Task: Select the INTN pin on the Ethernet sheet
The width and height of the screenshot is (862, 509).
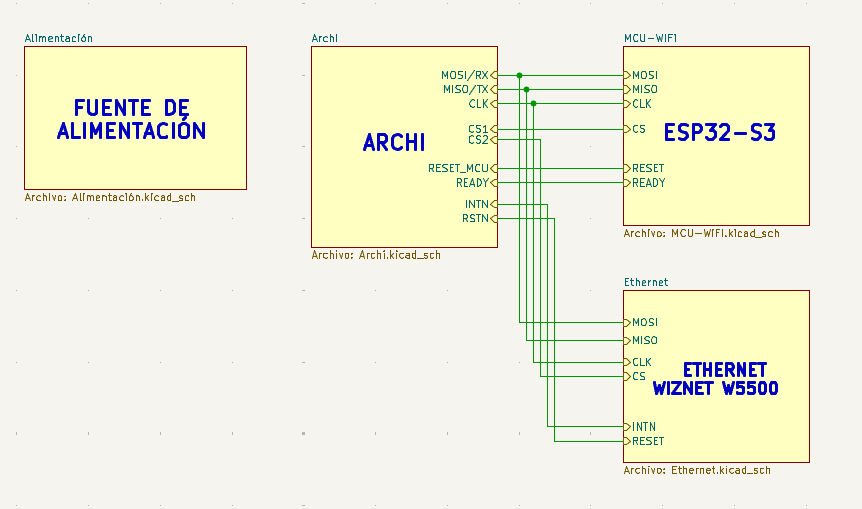Action: coord(640,427)
